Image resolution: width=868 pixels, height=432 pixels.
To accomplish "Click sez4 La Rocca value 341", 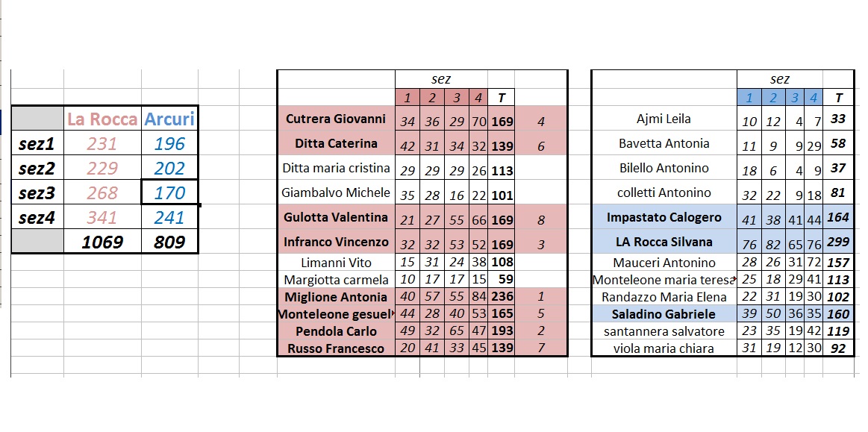I will point(102,217).
